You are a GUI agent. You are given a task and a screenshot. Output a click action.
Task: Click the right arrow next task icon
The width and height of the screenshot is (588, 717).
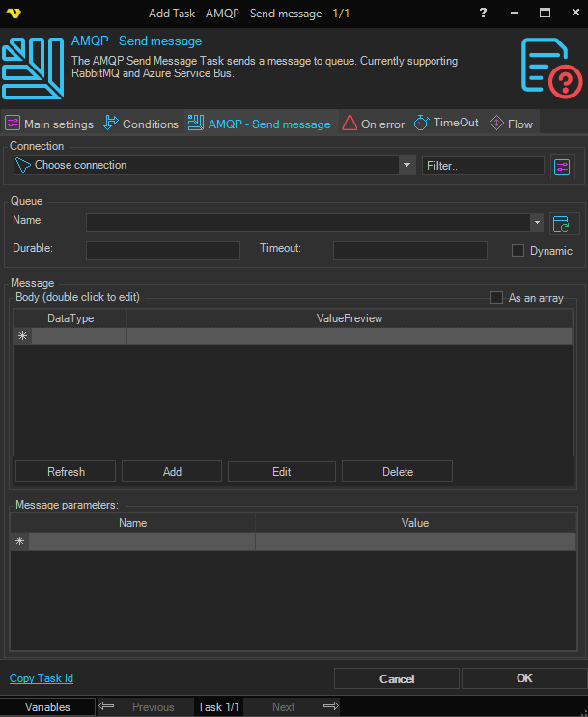click(331, 706)
